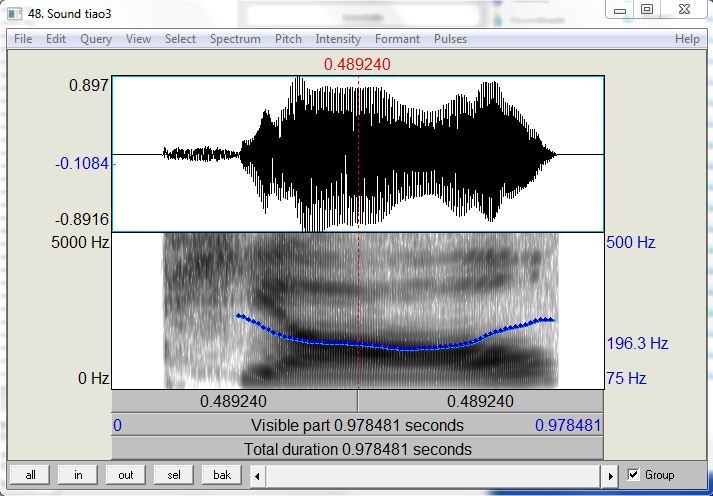The image size is (713, 496).
Task: Maximize the Sound tiao3 window
Action: point(647,10)
